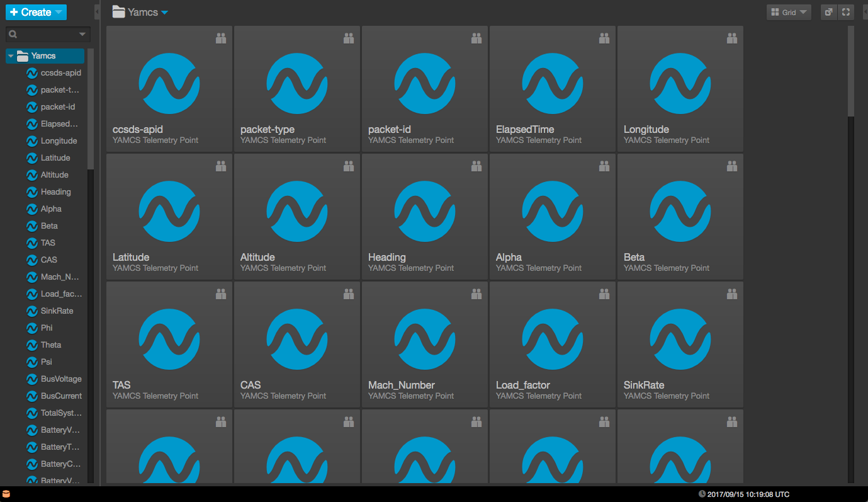Viewport: 868px width, 502px height.
Task: Click the TAS tile wave icon
Action: 169,339
